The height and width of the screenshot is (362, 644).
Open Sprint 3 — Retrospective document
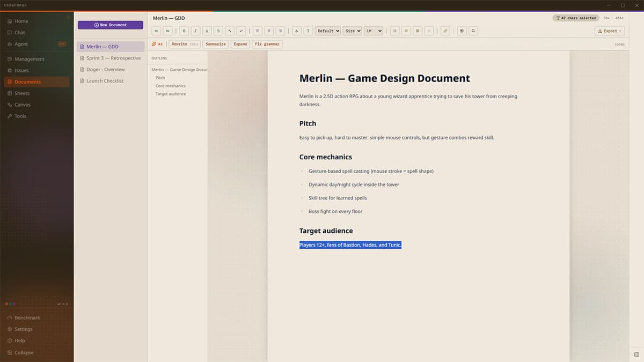click(x=111, y=58)
